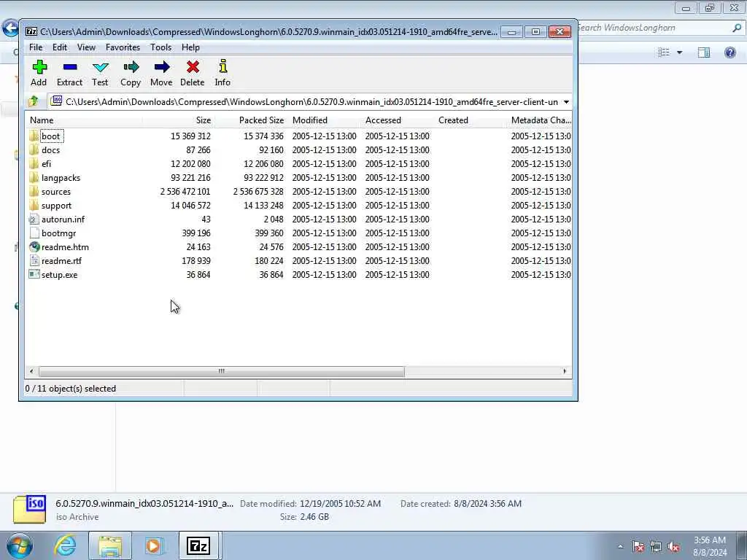Select the docs folder icon
This screenshot has width=747, height=560.
click(x=34, y=150)
